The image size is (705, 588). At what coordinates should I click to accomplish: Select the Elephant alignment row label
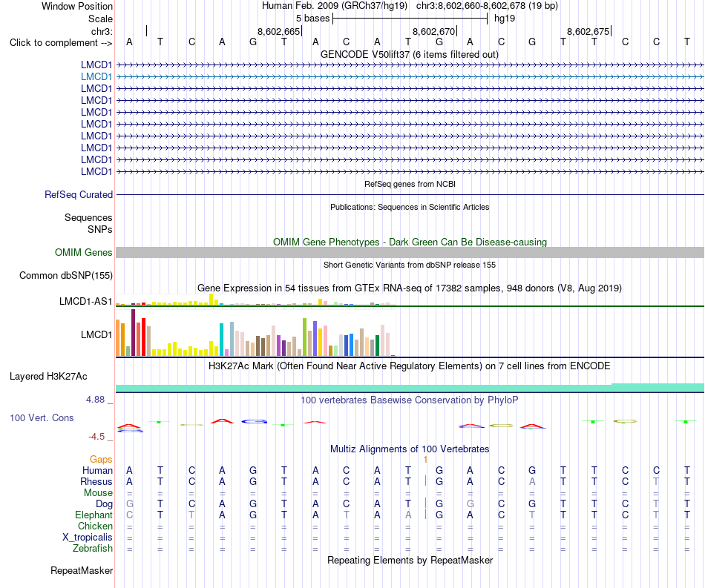94,515
